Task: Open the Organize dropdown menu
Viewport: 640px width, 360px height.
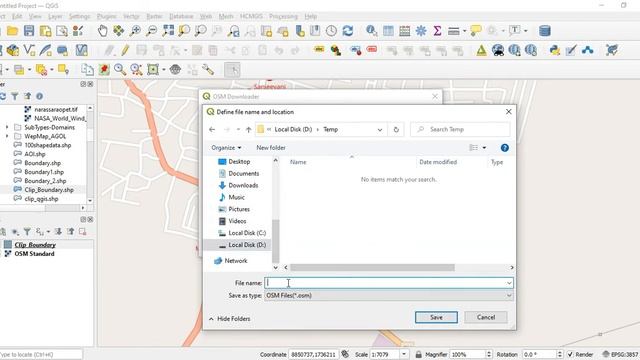Action: 226,148
